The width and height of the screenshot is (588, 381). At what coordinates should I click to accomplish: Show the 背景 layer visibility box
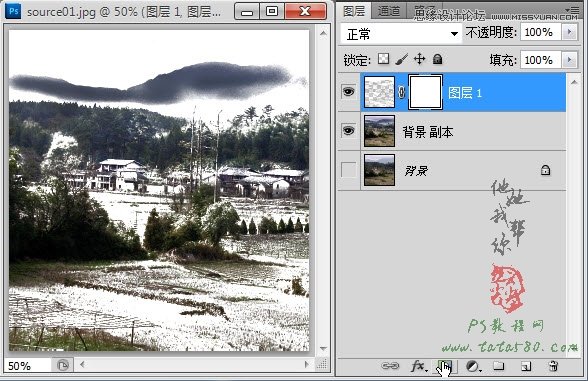[348, 170]
